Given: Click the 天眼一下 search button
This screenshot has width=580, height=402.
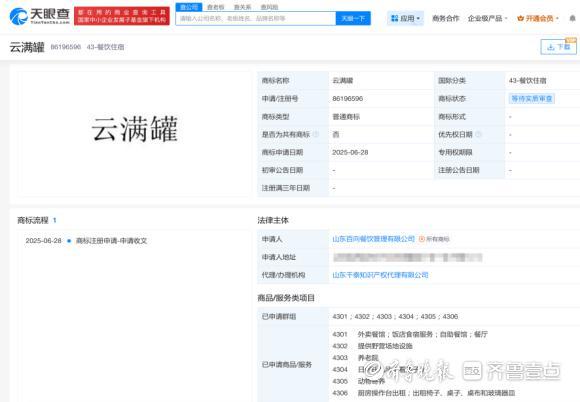Looking at the screenshot, I should [353, 18].
